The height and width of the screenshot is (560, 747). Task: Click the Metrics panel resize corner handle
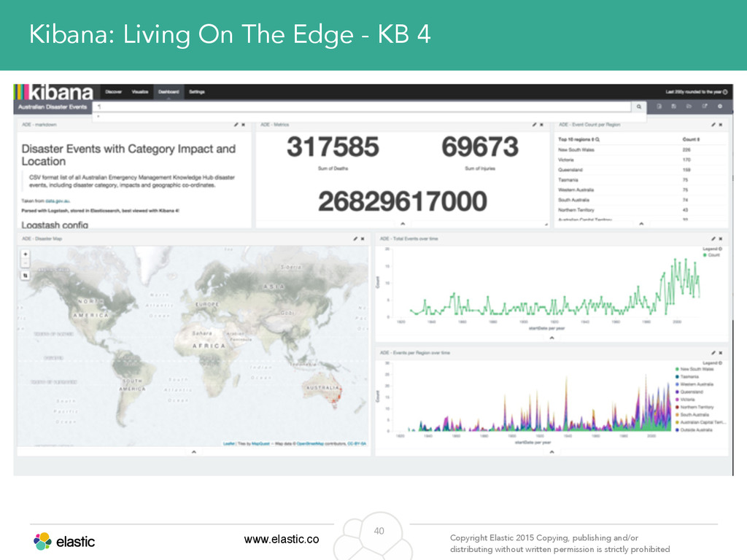coord(546,225)
